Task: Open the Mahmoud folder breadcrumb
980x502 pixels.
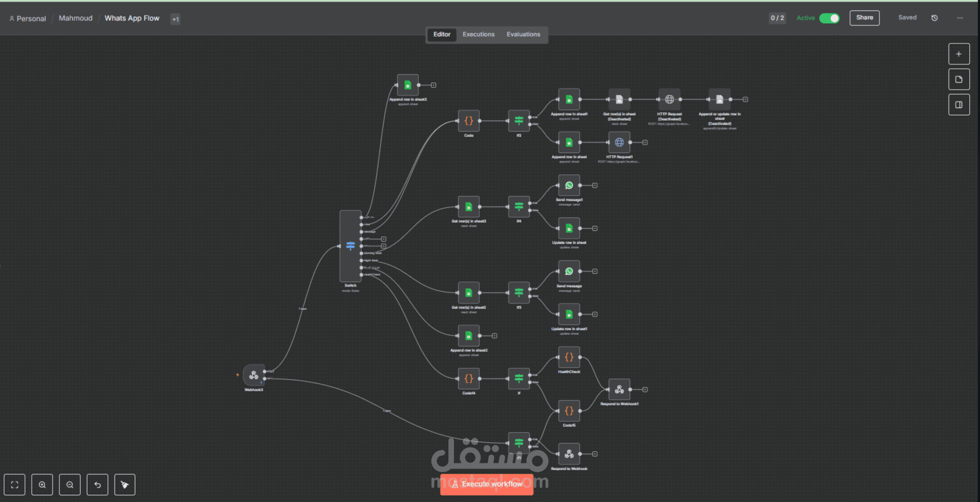Action: [x=76, y=18]
